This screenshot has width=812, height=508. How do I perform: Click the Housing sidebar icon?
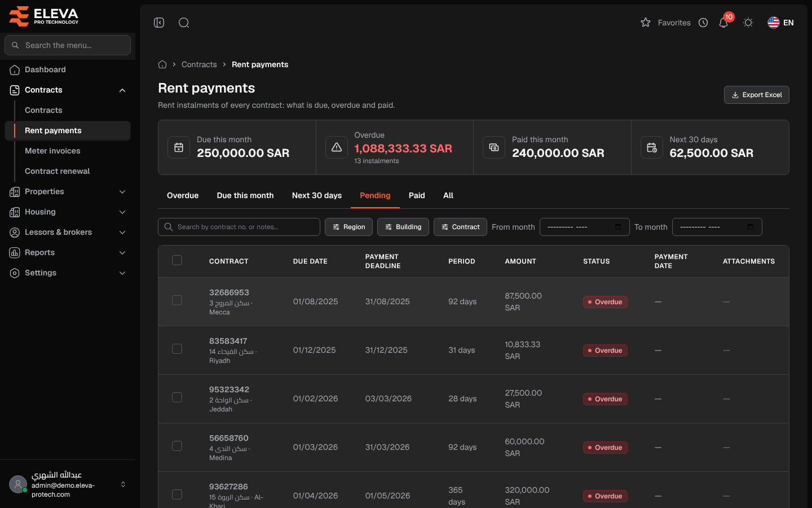(15, 212)
